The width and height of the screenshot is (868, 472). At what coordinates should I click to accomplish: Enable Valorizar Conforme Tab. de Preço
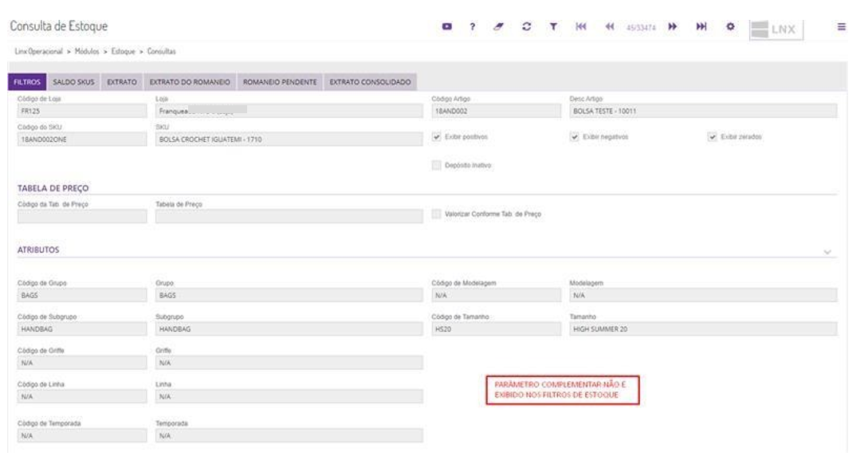point(436,214)
